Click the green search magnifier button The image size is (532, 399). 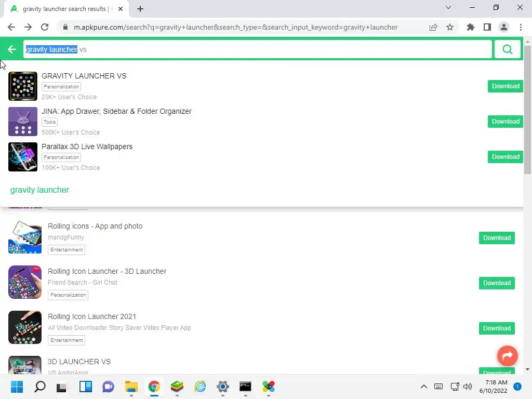pyautogui.click(x=507, y=49)
